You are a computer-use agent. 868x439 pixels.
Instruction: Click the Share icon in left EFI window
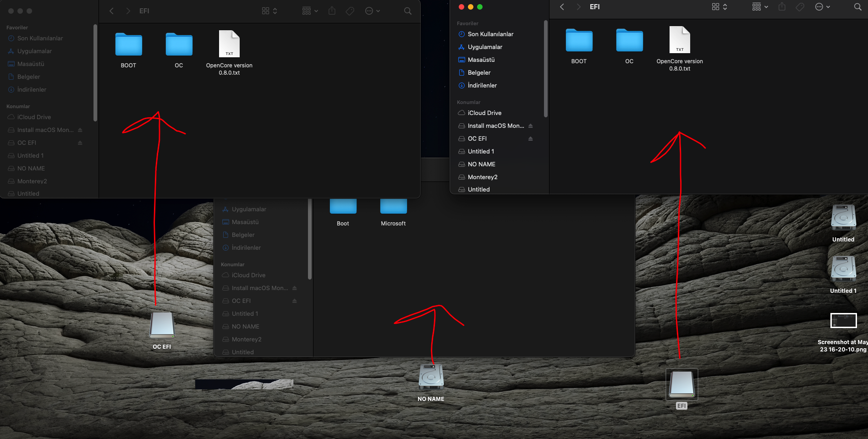(x=332, y=11)
